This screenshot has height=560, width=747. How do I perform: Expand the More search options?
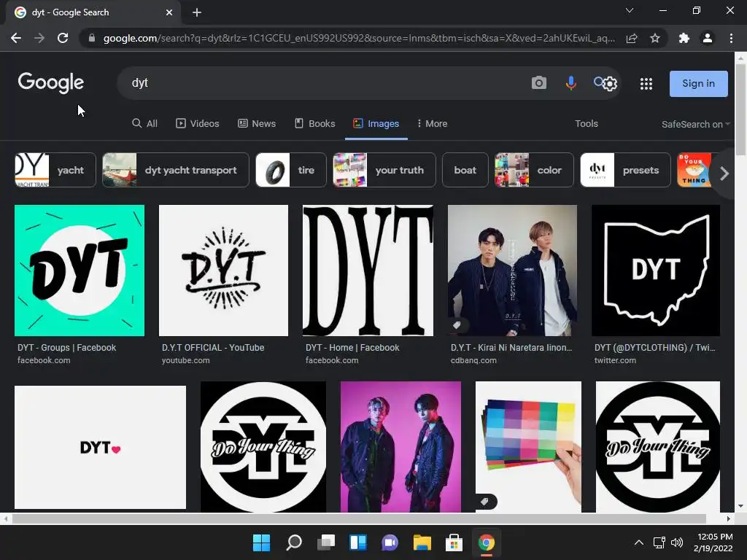[x=432, y=123]
